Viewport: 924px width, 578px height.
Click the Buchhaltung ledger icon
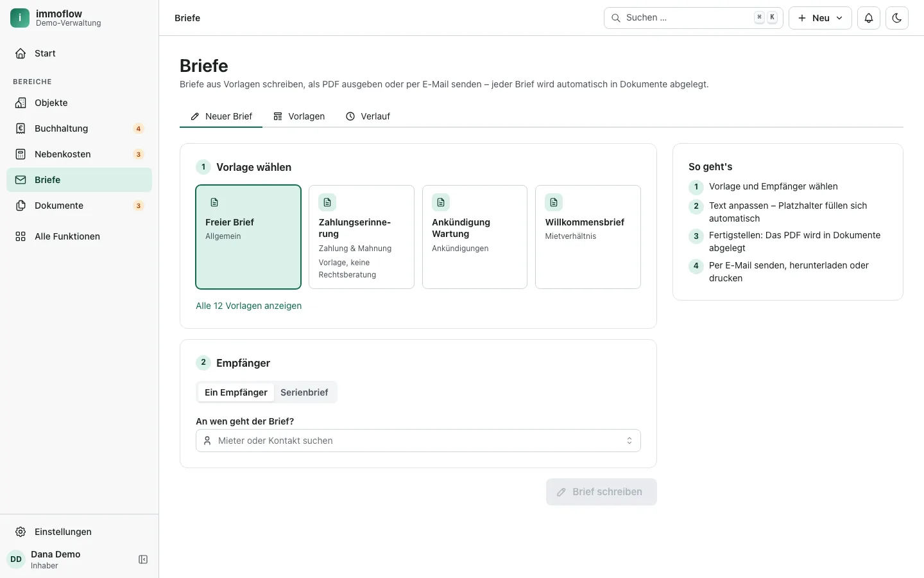tap(21, 128)
